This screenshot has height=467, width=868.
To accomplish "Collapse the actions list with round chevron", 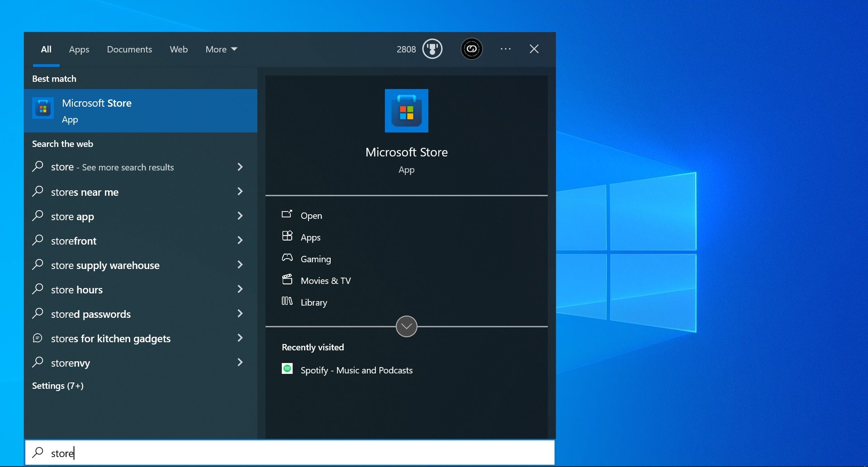I will point(406,326).
